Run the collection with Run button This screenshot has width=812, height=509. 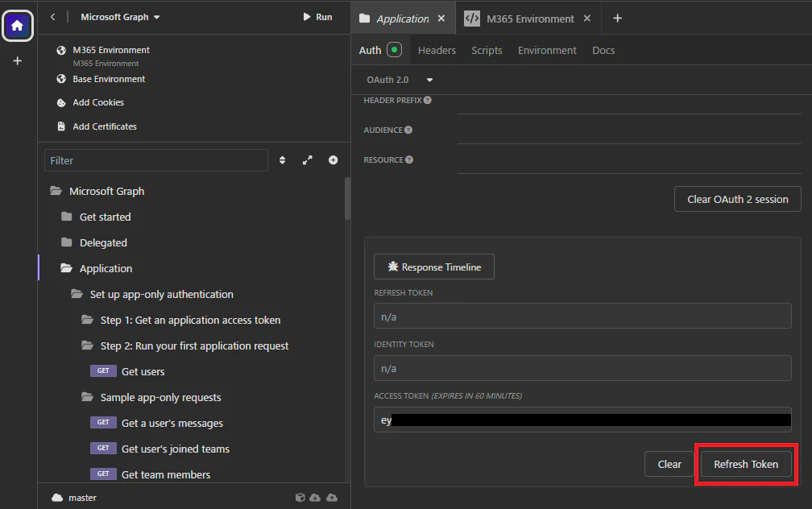coord(317,17)
